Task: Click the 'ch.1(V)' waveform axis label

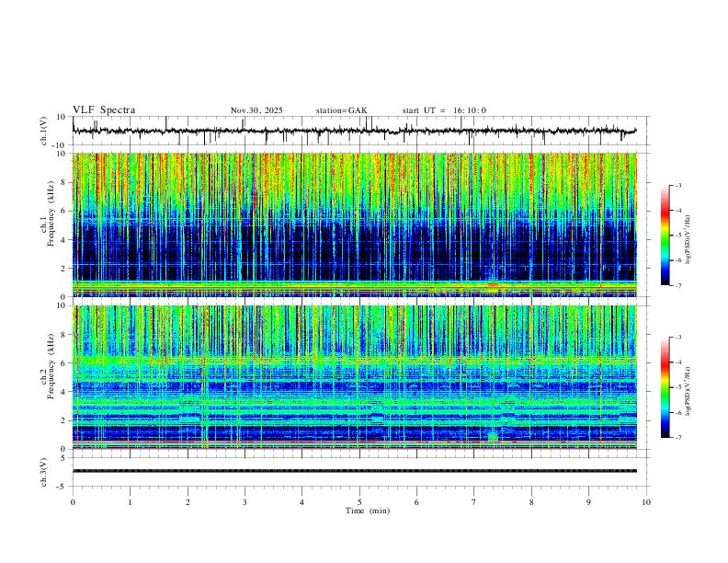Action: point(44,131)
